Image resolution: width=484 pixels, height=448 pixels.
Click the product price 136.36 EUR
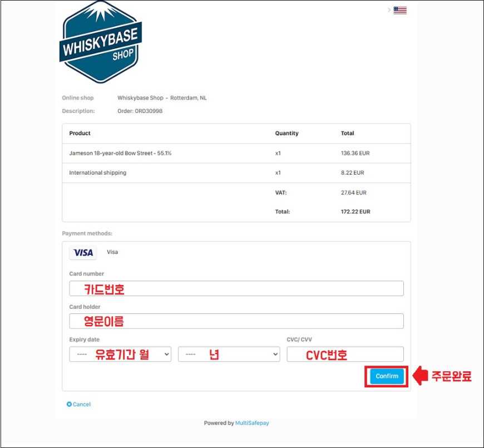[355, 153]
